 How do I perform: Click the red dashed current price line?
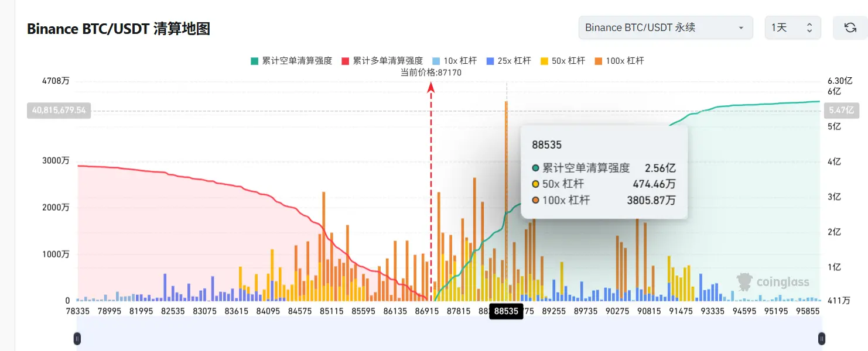point(431,192)
